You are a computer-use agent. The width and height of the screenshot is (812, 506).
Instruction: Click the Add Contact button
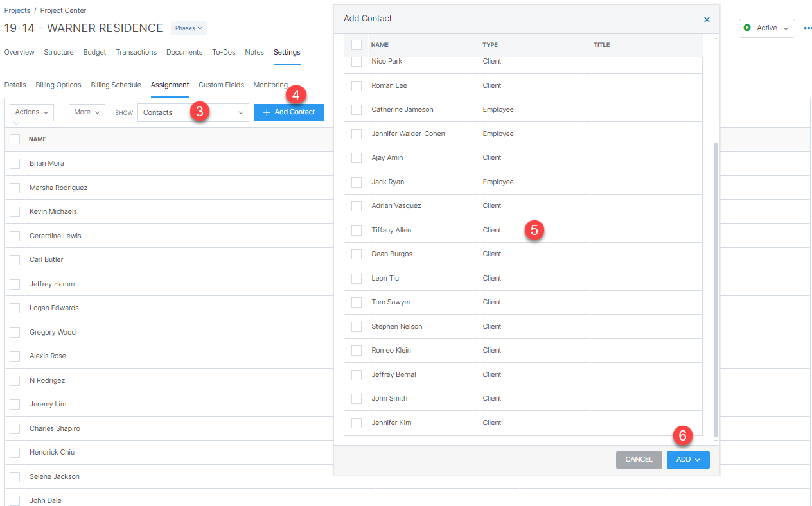coord(288,112)
